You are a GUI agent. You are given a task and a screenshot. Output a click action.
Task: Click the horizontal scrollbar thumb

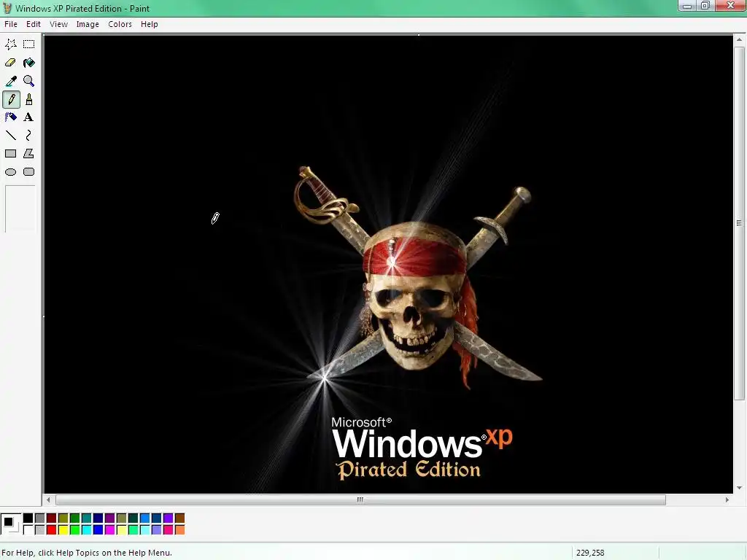pyautogui.click(x=360, y=500)
